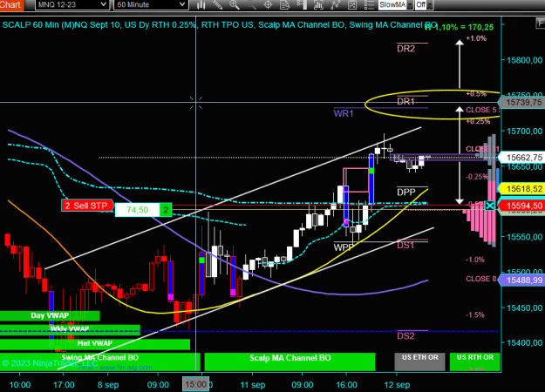
Task: Open the strategies icon in toolbar
Action: (352, 4)
